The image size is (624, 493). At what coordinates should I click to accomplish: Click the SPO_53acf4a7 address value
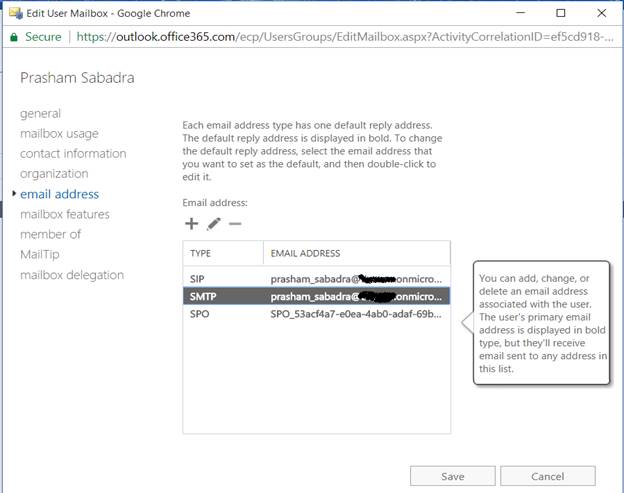(x=356, y=314)
